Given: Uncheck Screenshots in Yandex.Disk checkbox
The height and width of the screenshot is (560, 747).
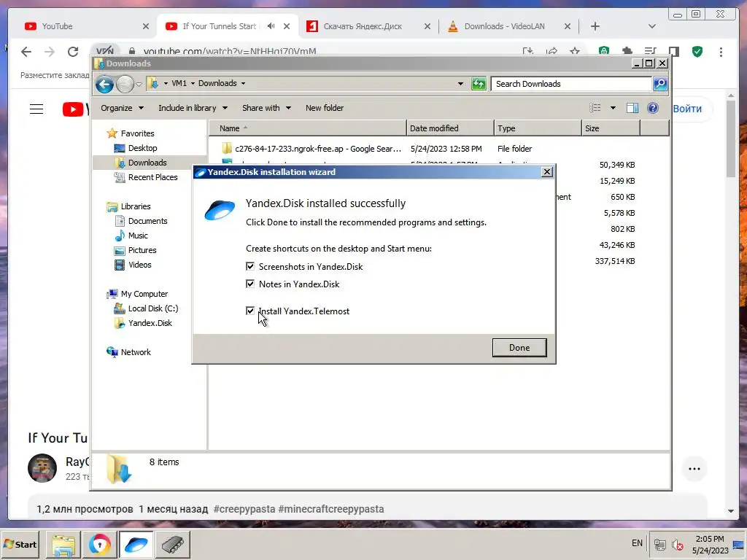Looking at the screenshot, I should click(250, 266).
